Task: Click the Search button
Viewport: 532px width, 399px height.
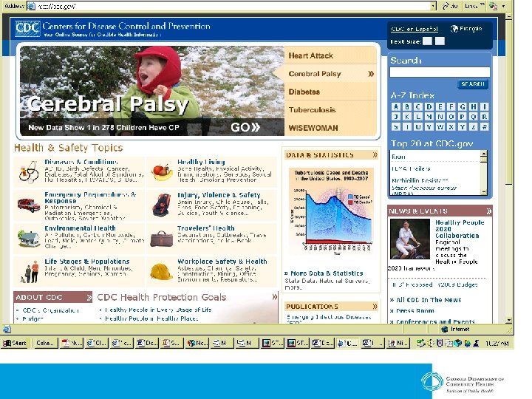Action: [x=473, y=83]
